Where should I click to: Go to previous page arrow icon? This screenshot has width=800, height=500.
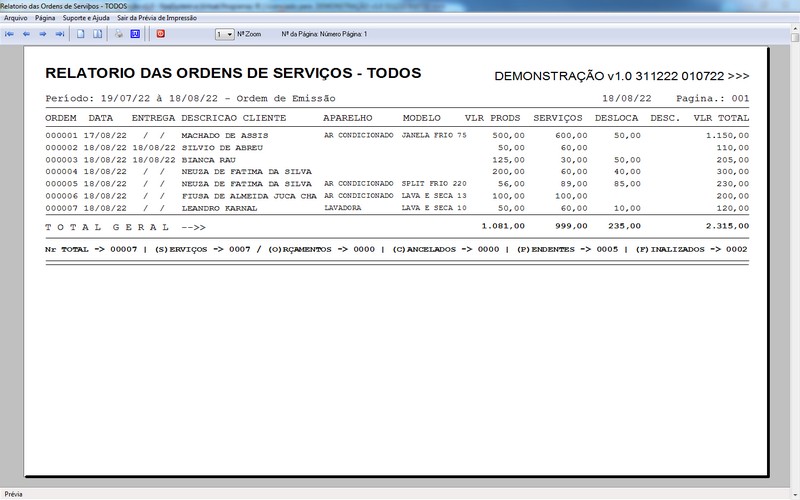point(26,34)
